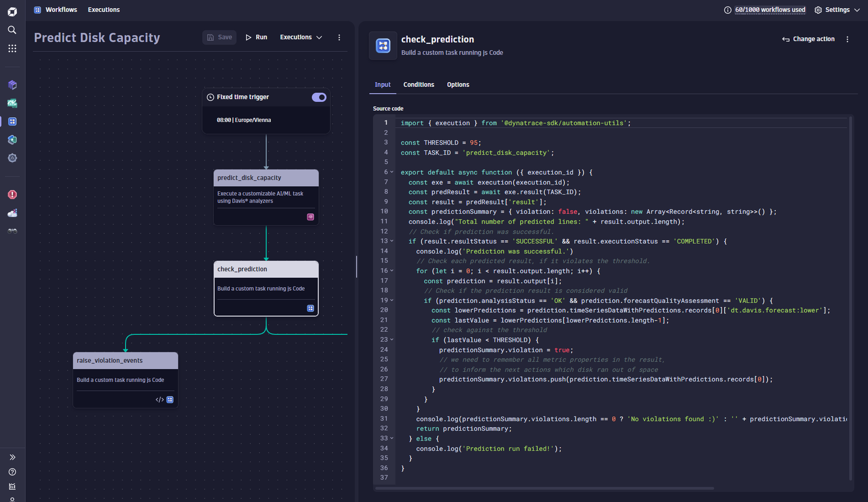Image resolution: width=868 pixels, height=502 pixels.
Task: Click the workflows usage info icon
Action: click(727, 10)
